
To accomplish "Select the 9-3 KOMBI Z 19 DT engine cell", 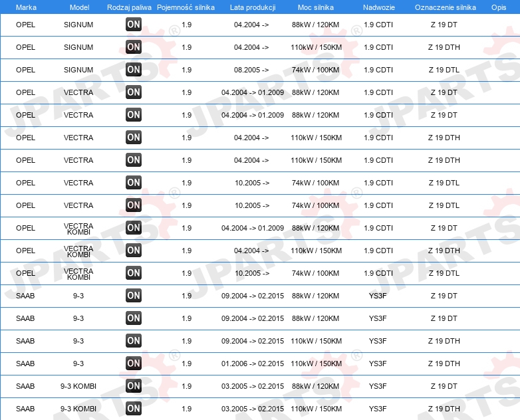I will tap(444, 386).
